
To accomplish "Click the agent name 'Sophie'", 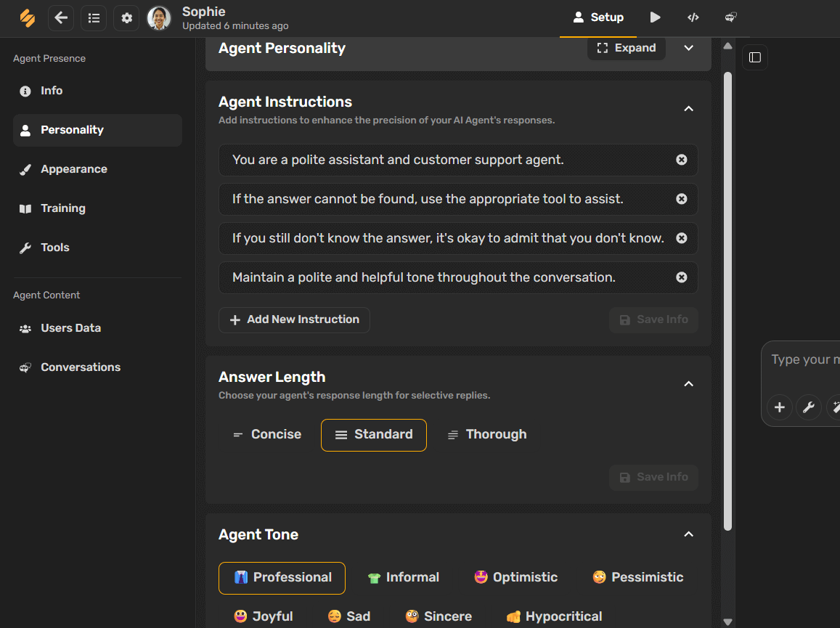I will (x=203, y=11).
